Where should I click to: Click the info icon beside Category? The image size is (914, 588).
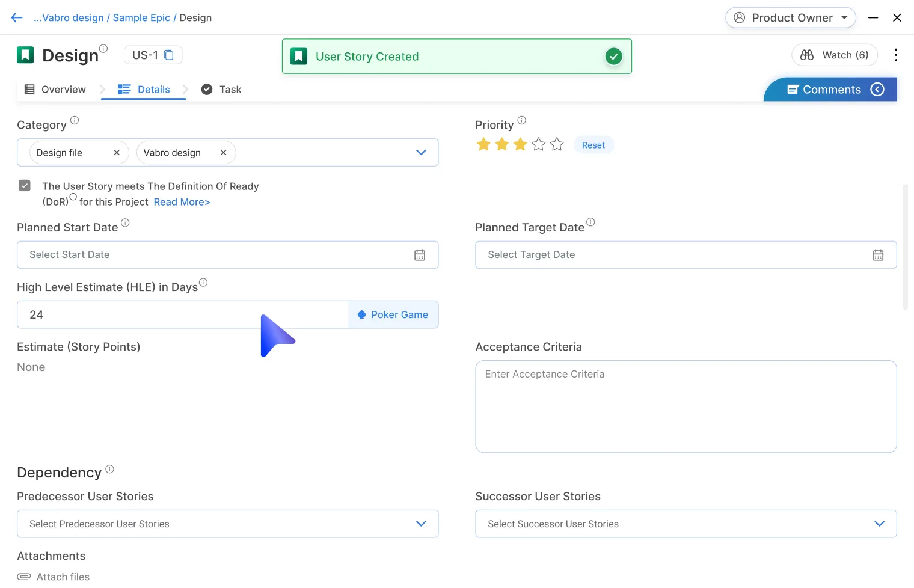click(x=75, y=120)
